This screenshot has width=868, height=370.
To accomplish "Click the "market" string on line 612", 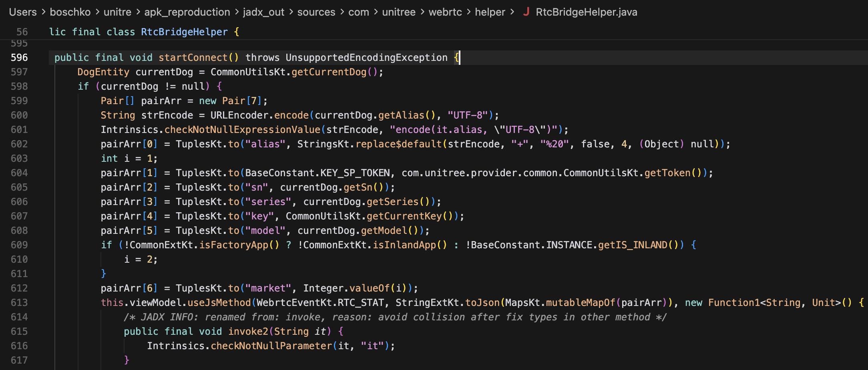I will (268, 288).
